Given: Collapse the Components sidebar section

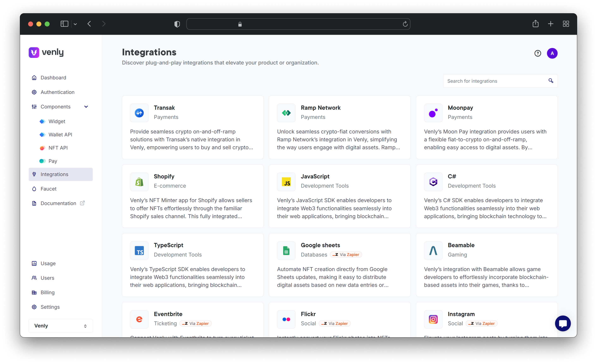Looking at the screenshot, I should (x=86, y=107).
